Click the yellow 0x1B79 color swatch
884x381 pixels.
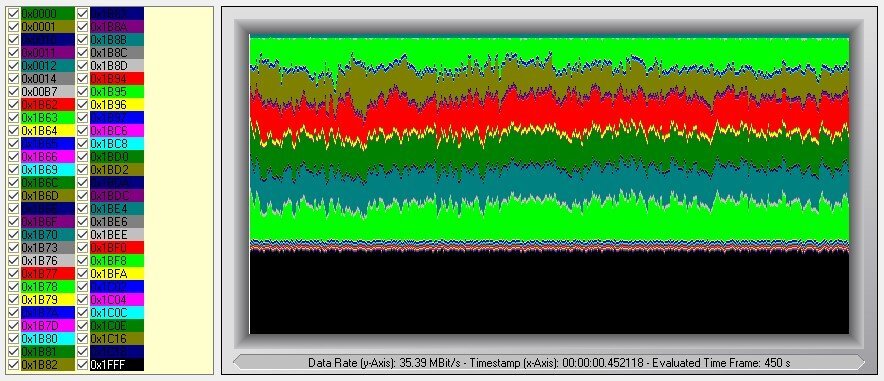click(x=47, y=299)
